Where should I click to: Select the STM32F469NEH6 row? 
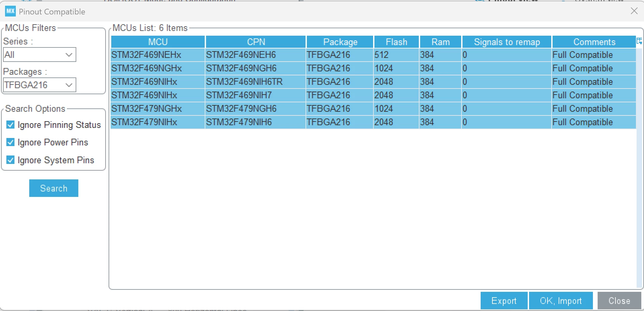[x=373, y=55]
